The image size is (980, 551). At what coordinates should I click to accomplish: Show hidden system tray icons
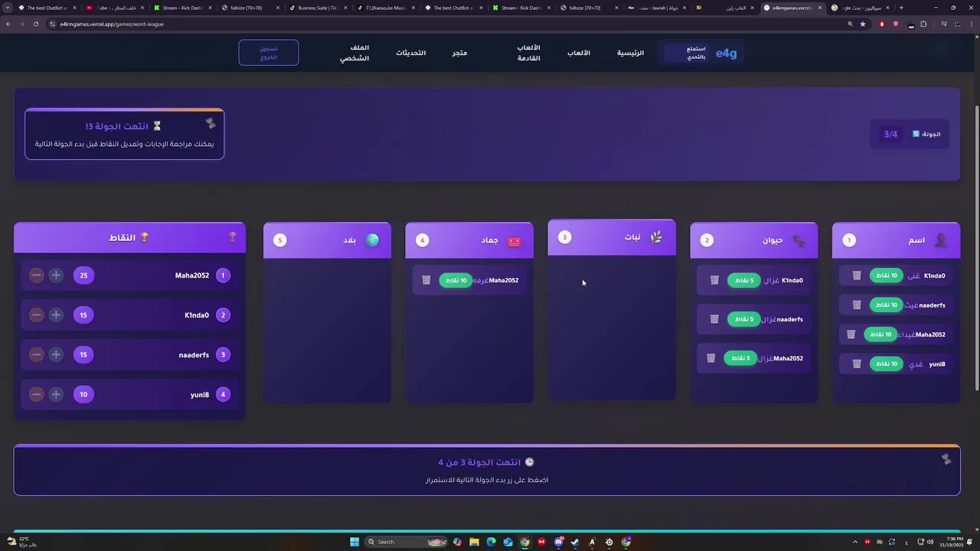pos(856,542)
